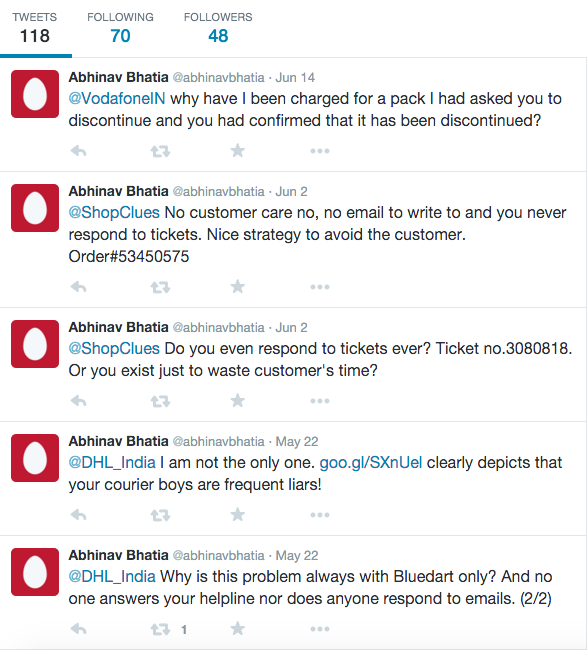This screenshot has width=587, height=650.
Task: Favorite the Jun 14 VodafoneIN tweet
Action: click(x=238, y=150)
